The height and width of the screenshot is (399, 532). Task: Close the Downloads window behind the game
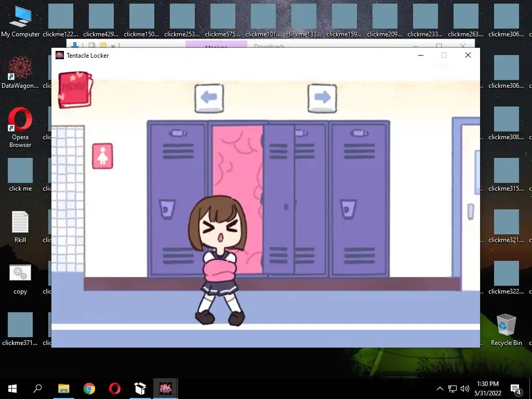(463, 45)
